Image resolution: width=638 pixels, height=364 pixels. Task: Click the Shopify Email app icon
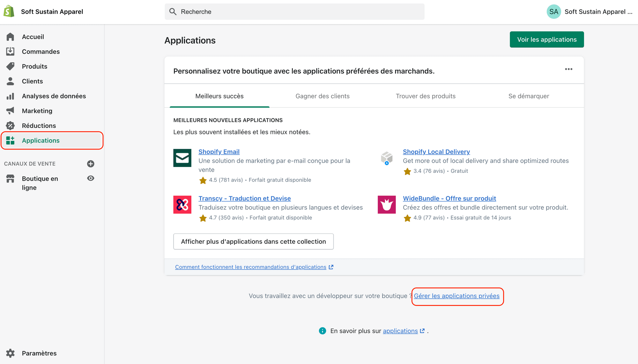point(182,158)
